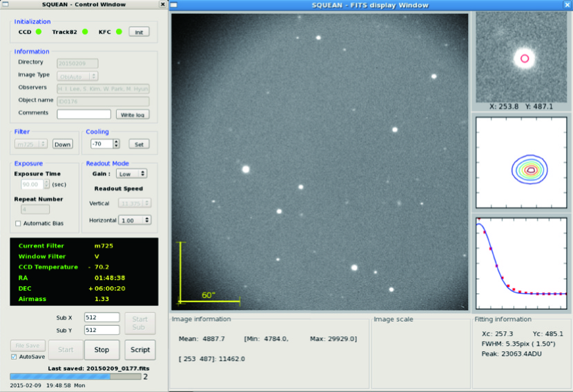Click the CCD green status indicator

click(39, 32)
